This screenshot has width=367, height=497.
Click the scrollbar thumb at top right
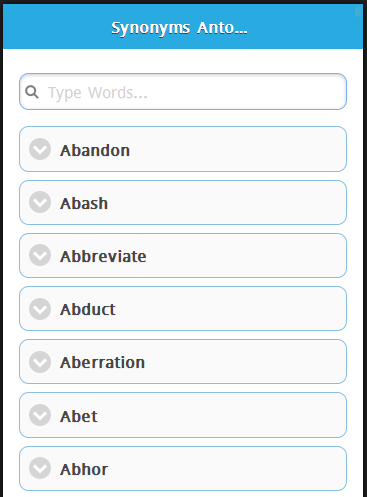click(358, 12)
